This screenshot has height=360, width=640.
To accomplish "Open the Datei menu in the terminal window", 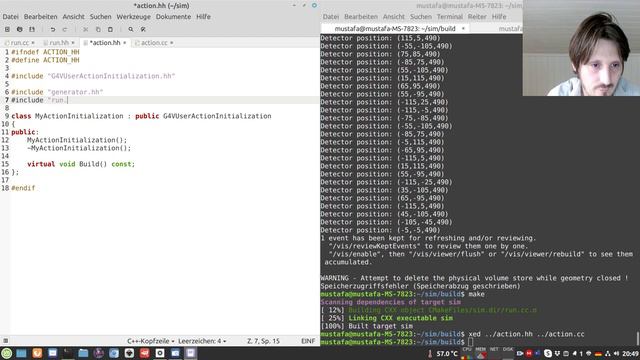I will click(x=331, y=17).
